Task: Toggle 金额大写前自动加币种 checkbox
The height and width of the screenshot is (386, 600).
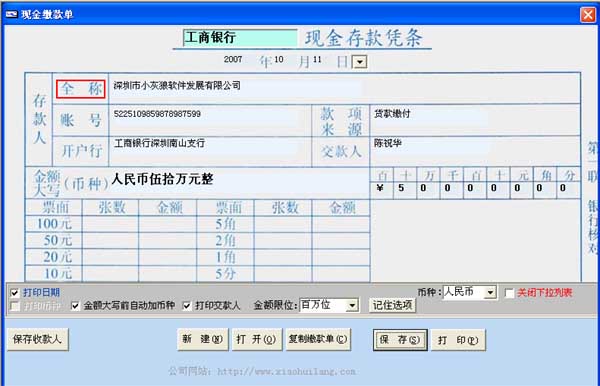Action: 75,306
